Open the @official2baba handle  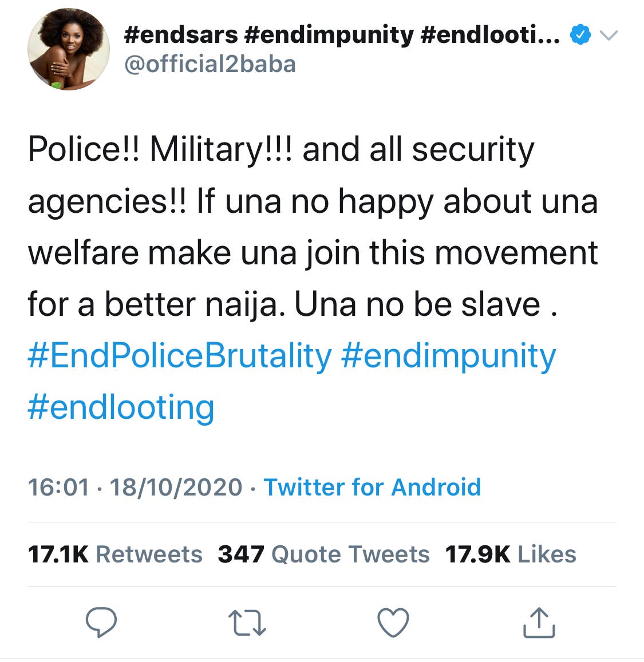(x=210, y=64)
